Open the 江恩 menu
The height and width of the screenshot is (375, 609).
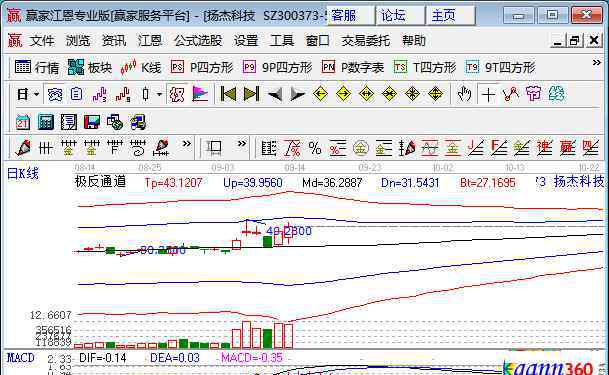pyautogui.click(x=150, y=41)
